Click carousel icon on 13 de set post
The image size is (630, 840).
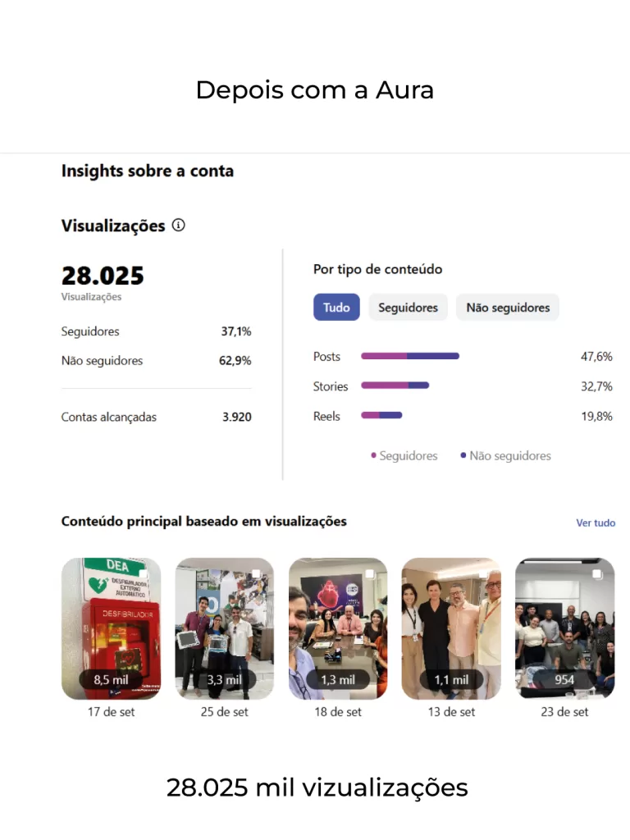(482, 574)
